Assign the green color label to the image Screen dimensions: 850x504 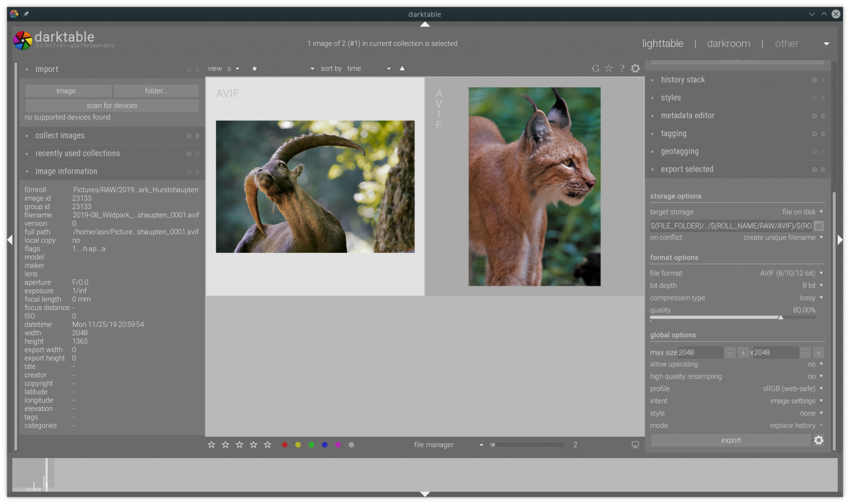(x=311, y=444)
